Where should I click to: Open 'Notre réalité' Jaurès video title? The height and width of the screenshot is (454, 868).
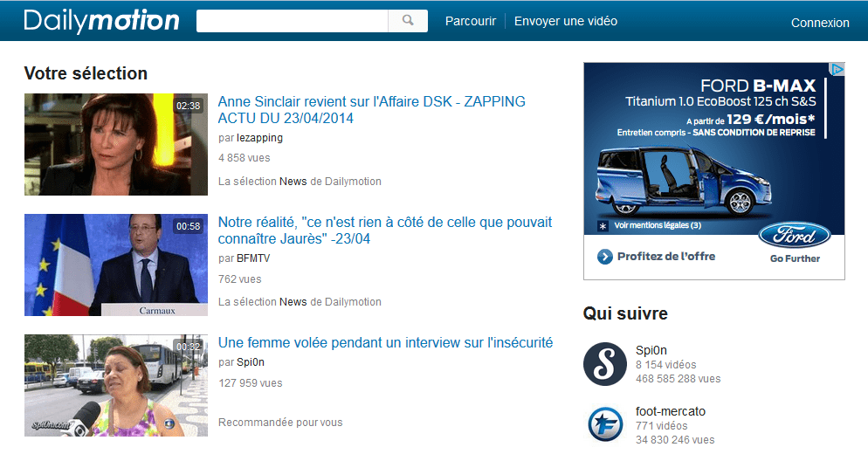click(385, 230)
